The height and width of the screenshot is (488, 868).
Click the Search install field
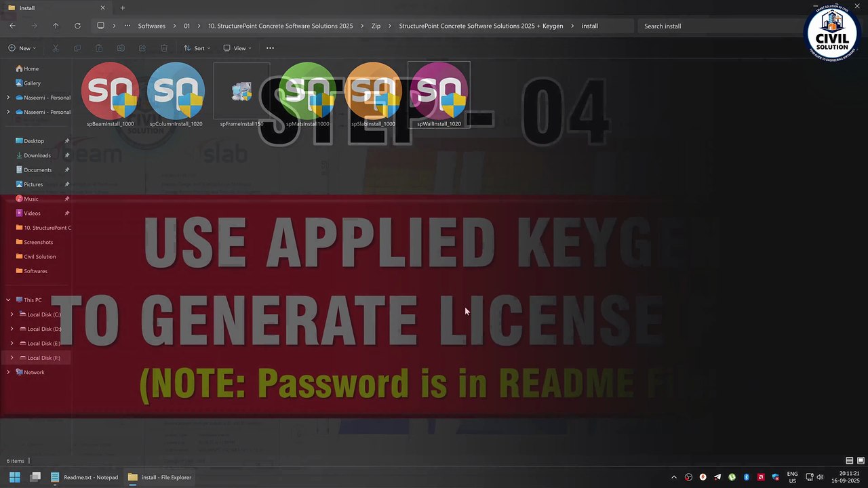coord(719,26)
